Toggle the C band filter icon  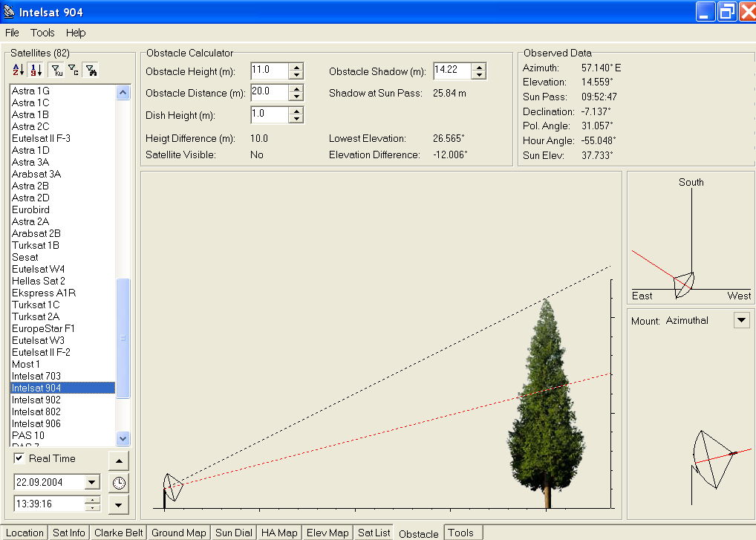coord(74,70)
